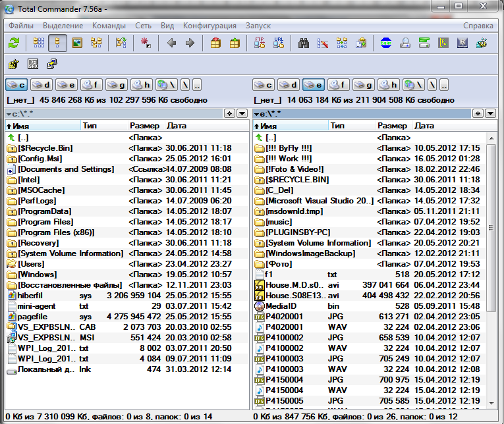The width and height of the screenshot is (504, 424).
Task: Go to root with left panel backslash button
Action: 185,85
